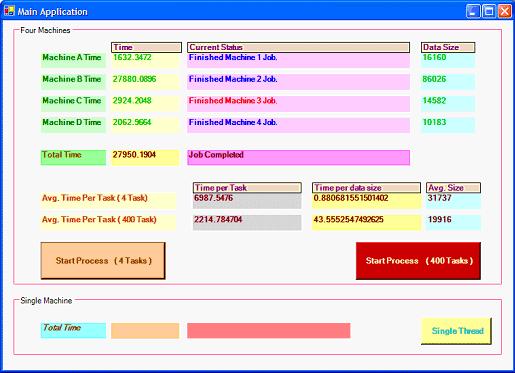Image resolution: width=515 pixels, height=373 pixels.
Task: Click the Main Application title bar icon
Action: [x=9, y=11]
